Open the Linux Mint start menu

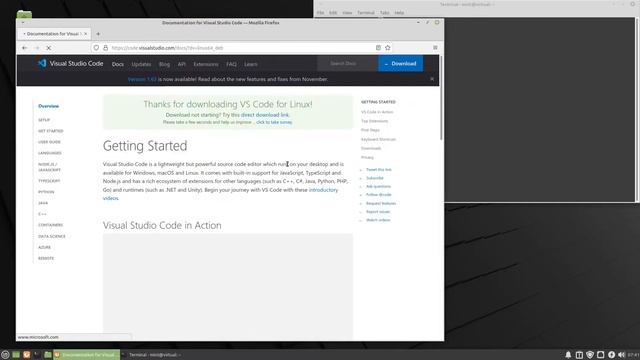click(x=5, y=355)
